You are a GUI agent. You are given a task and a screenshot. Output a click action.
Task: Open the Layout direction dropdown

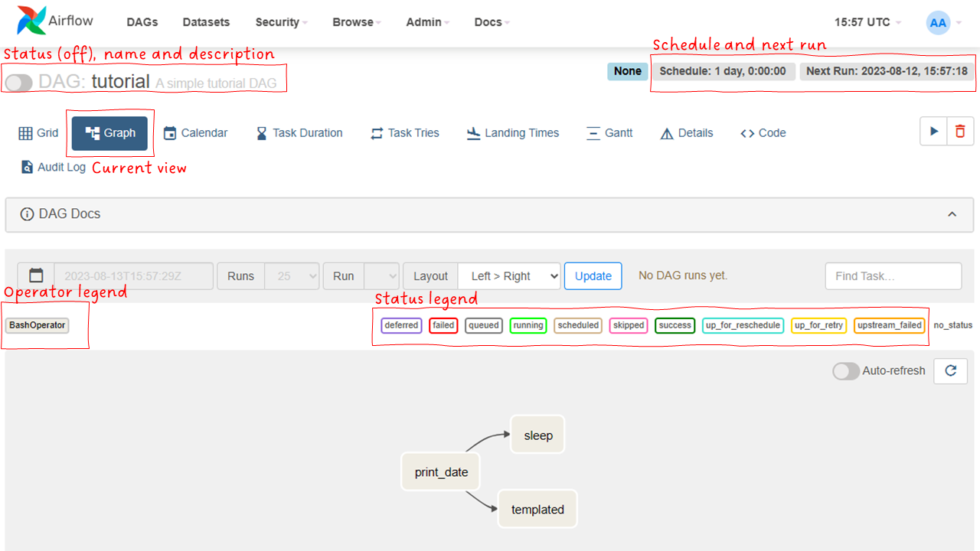pos(509,276)
